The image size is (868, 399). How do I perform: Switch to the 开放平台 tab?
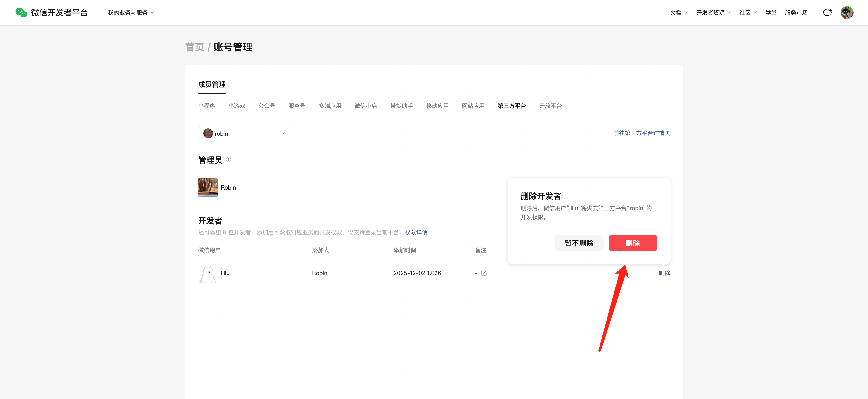pyautogui.click(x=550, y=106)
